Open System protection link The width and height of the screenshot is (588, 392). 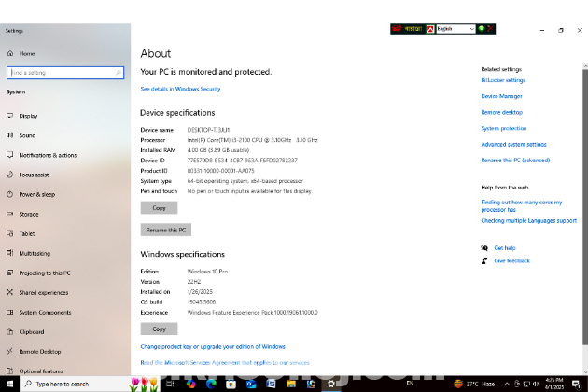click(504, 128)
